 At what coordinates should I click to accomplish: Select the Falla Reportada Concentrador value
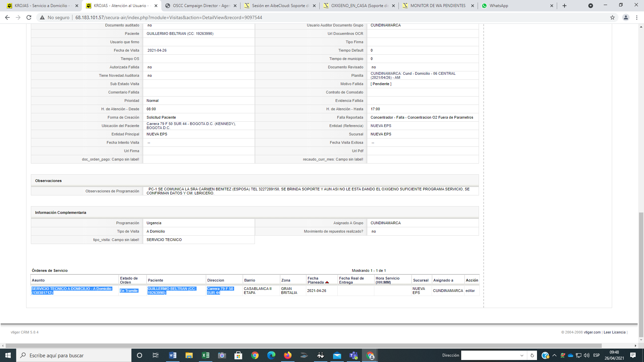tap(422, 117)
